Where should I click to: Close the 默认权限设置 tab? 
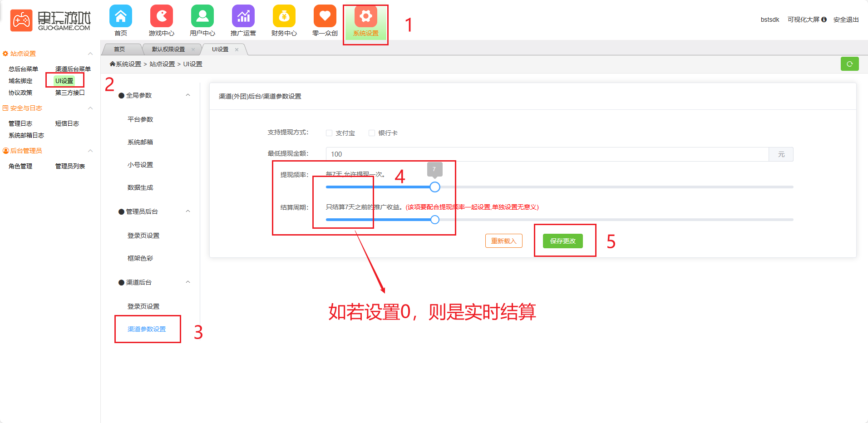193,49
